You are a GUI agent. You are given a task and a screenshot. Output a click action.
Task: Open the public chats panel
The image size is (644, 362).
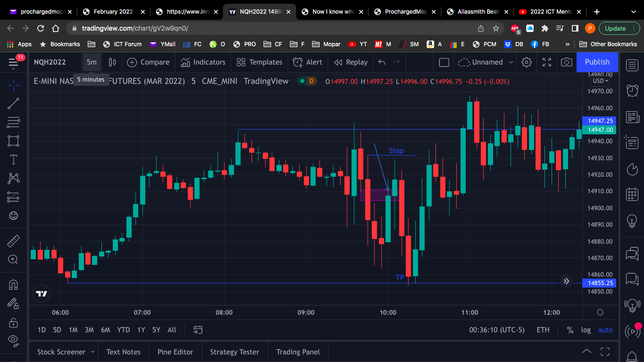click(x=632, y=255)
